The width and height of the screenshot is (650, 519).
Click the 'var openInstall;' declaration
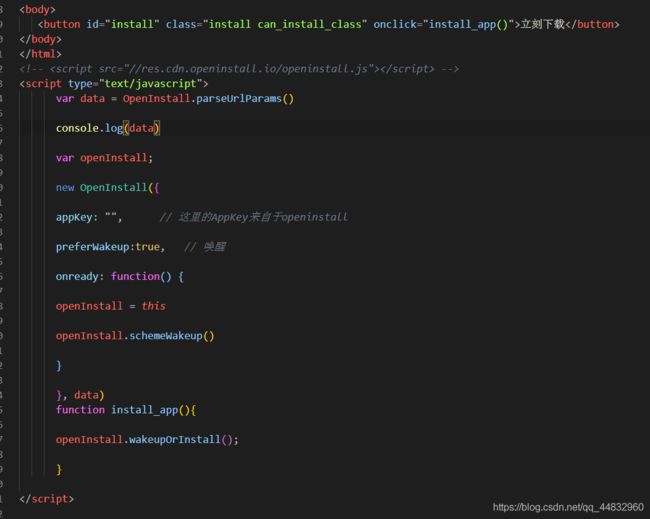pyautogui.click(x=104, y=158)
